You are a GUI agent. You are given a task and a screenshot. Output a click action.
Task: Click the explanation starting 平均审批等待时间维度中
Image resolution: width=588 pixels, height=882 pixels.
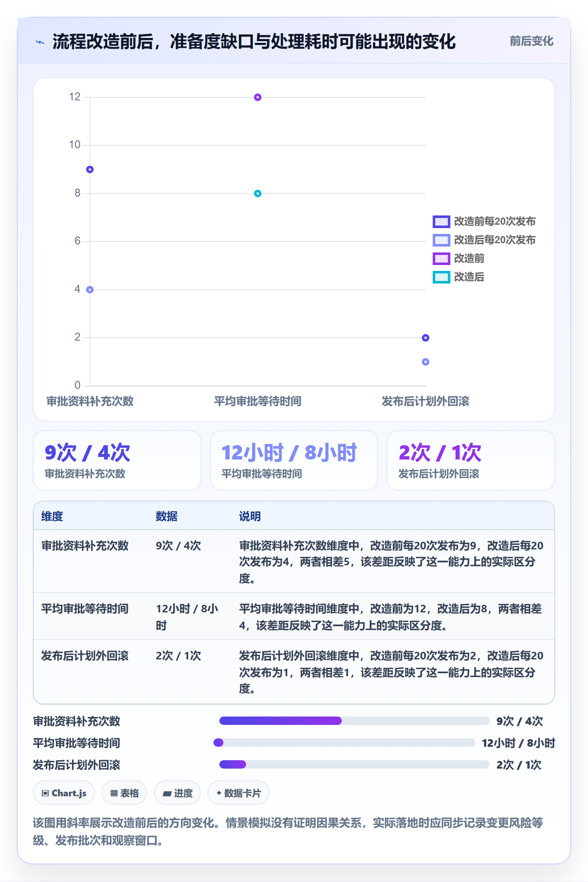coord(391,617)
